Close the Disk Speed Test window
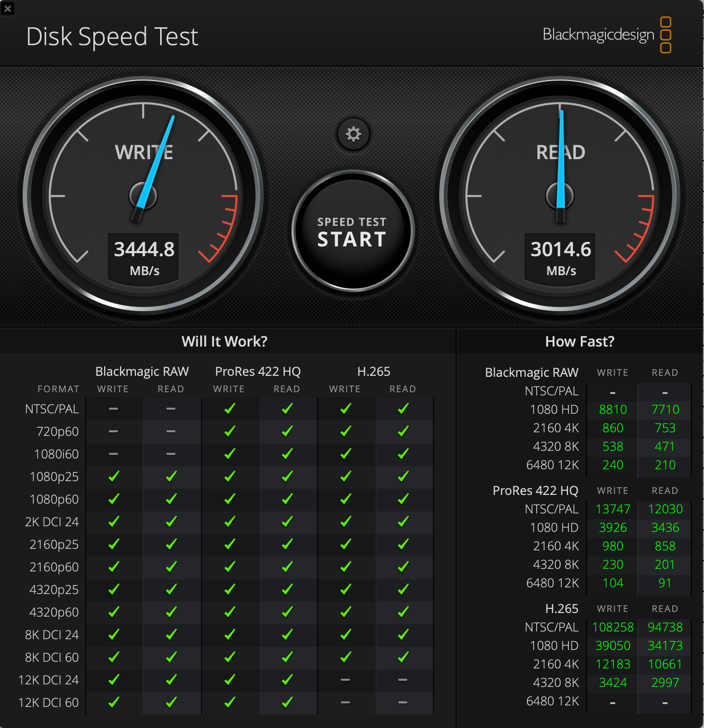The width and height of the screenshot is (704, 728). [x=8, y=9]
